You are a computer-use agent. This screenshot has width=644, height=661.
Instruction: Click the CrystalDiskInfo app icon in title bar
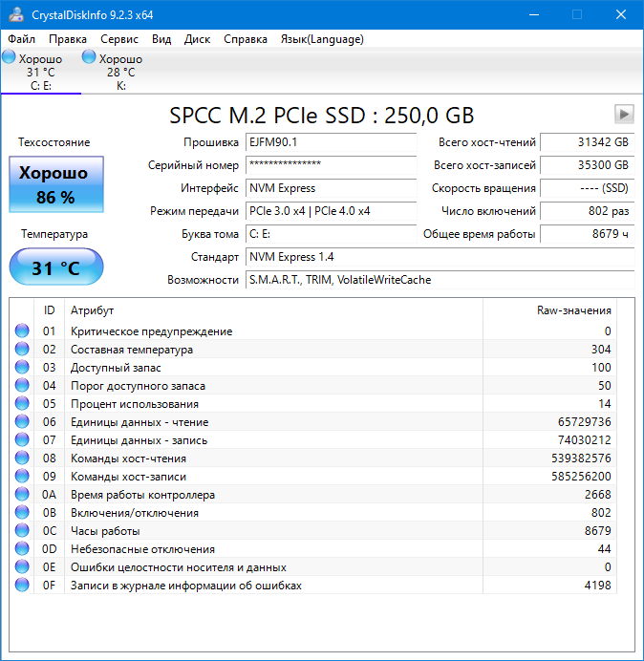[16, 14]
